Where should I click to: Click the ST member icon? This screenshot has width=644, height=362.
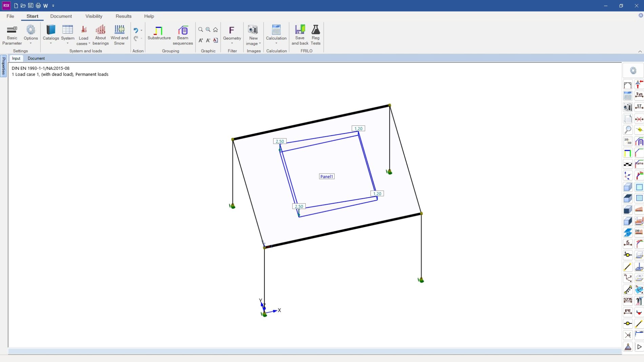point(639,107)
